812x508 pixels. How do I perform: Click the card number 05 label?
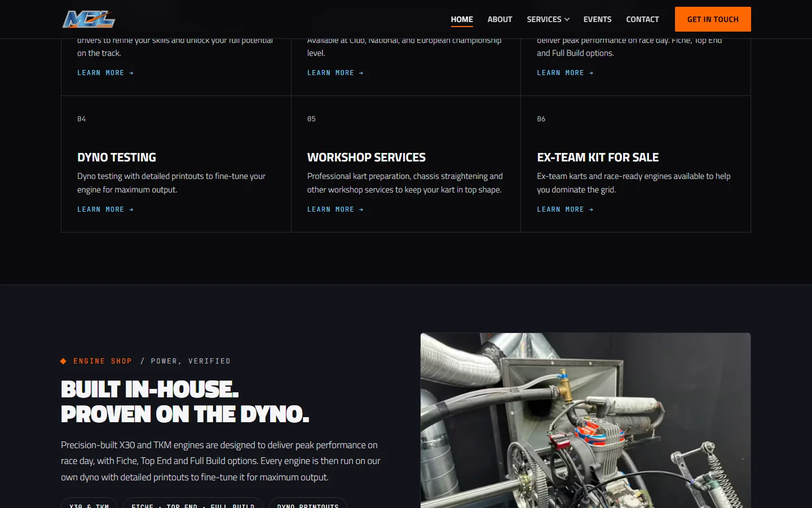(x=311, y=119)
